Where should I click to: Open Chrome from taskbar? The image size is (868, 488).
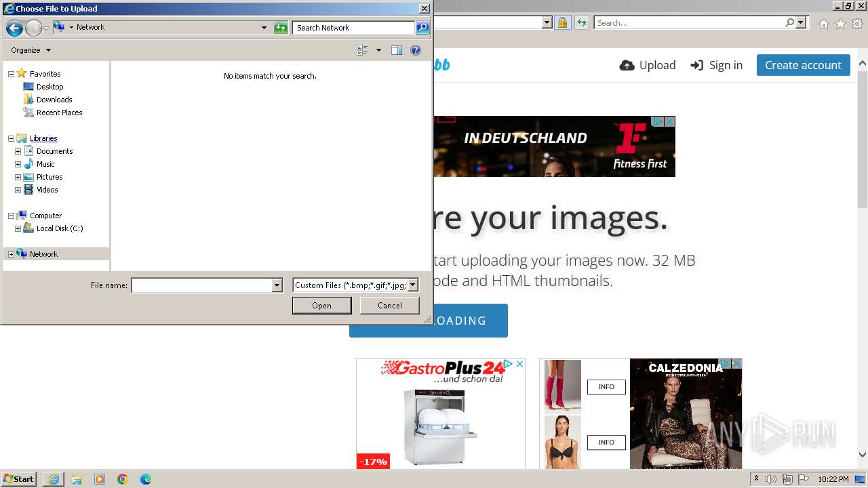tap(123, 479)
